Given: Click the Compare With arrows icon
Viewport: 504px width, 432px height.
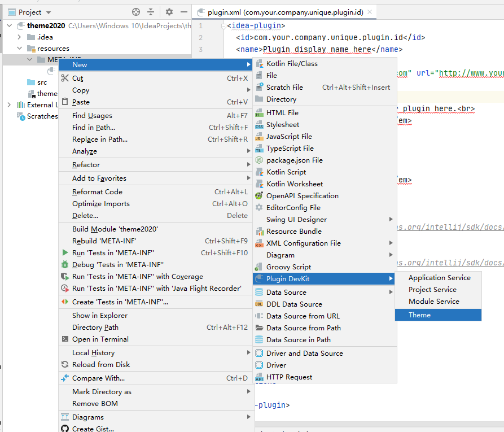Looking at the screenshot, I should pos(65,378).
